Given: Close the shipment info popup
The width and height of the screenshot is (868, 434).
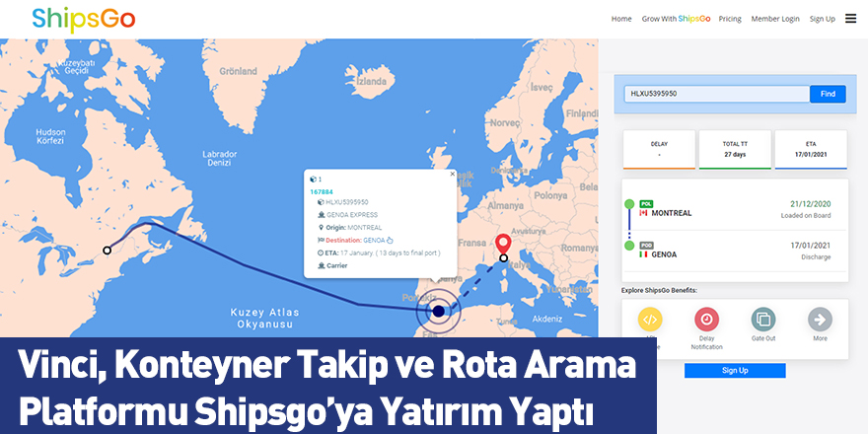Looking at the screenshot, I should click(453, 174).
